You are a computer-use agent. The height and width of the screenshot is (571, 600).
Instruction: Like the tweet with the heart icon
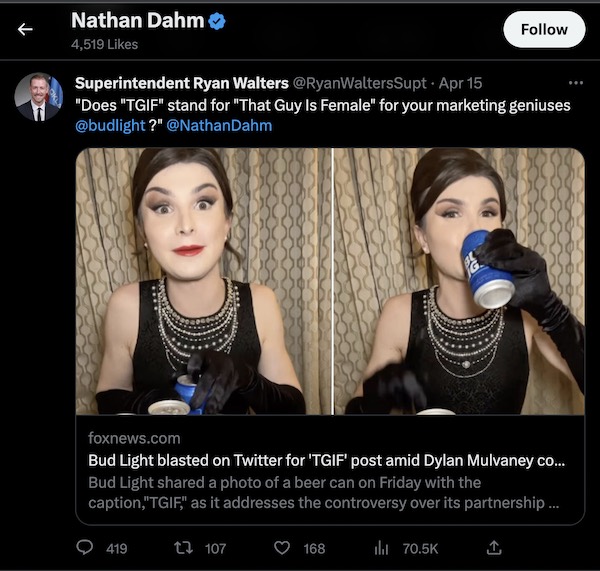click(x=282, y=547)
